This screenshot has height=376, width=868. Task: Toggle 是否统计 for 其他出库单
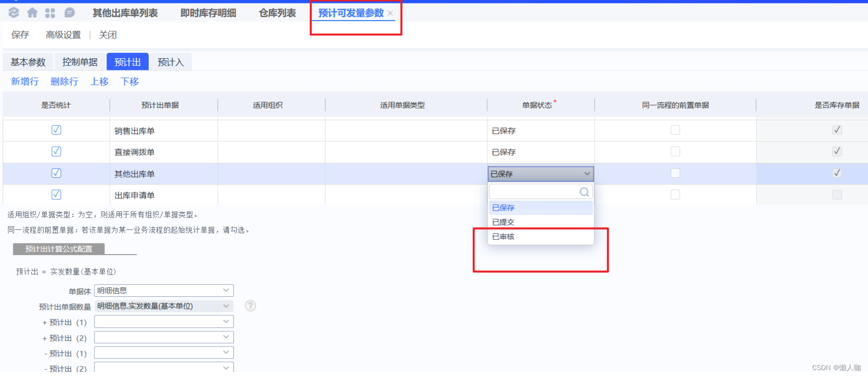click(x=56, y=173)
